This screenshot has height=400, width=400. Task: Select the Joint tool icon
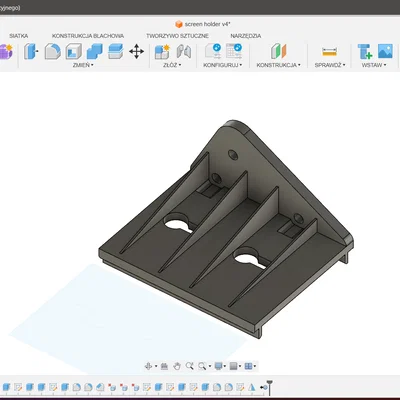click(x=184, y=52)
